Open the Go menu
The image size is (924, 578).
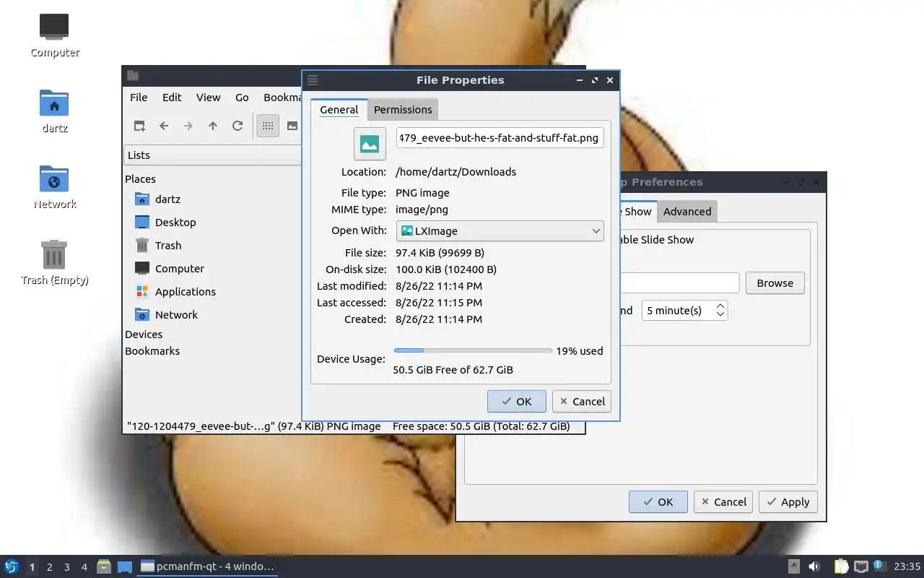point(242,98)
